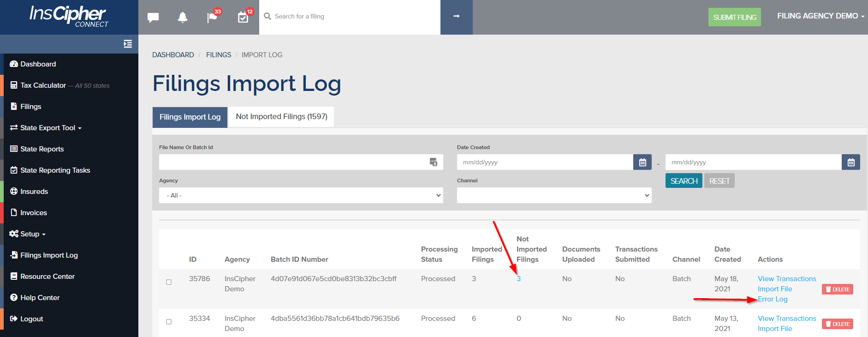Open the Error Log link for batch 35786
The height and width of the screenshot is (337, 868).
[773, 299]
